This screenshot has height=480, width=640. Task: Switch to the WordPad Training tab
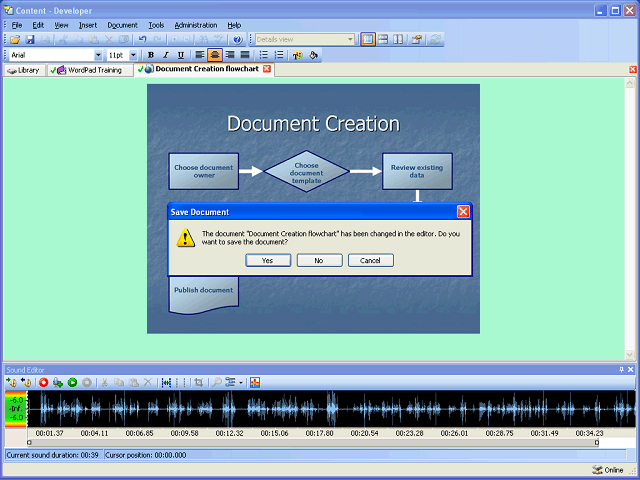(x=90, y=70)
